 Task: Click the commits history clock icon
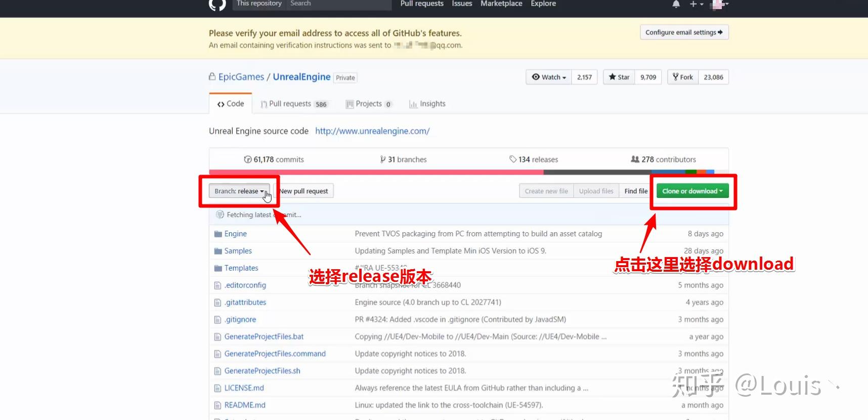click(x=248, y=159)
